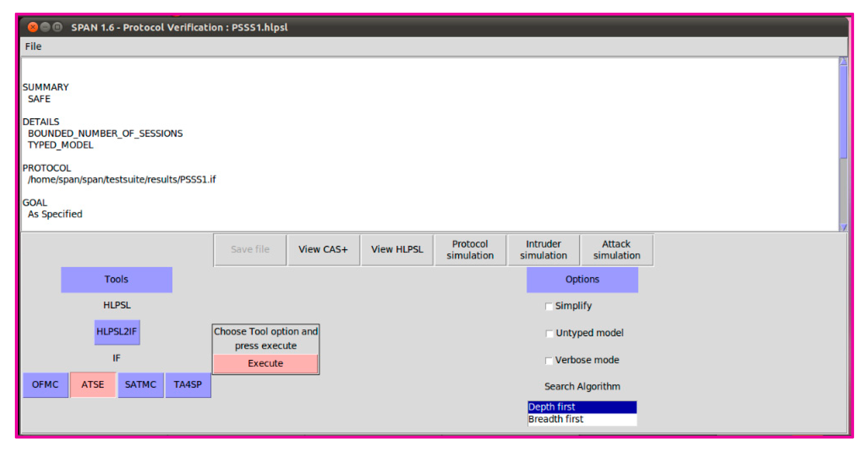Choose the SATMC verification tool
This screenshot has height=450, width=868.
coord(140,384)
